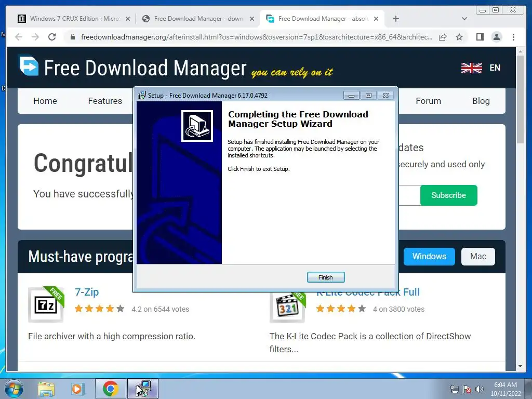532x399 pixels.
Task: Open the Chrome three-dot menu
Action: pos(513,37)
